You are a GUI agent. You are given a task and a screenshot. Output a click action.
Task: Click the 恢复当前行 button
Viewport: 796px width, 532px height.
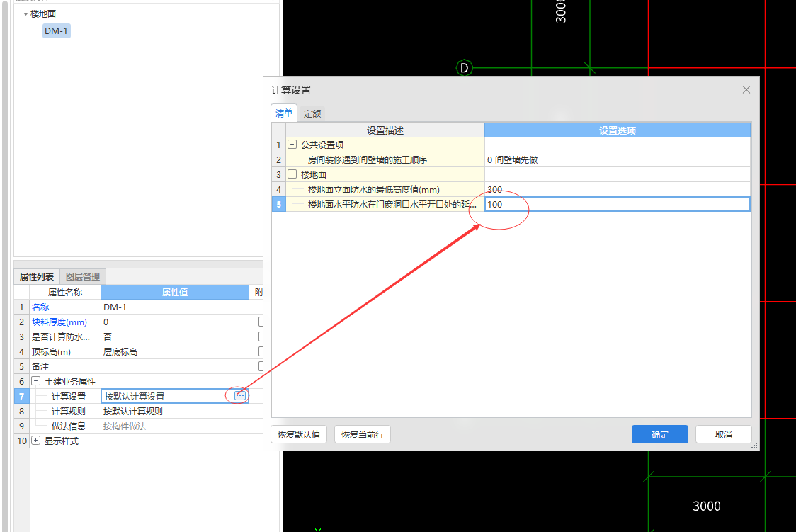[x=363, y=434]
